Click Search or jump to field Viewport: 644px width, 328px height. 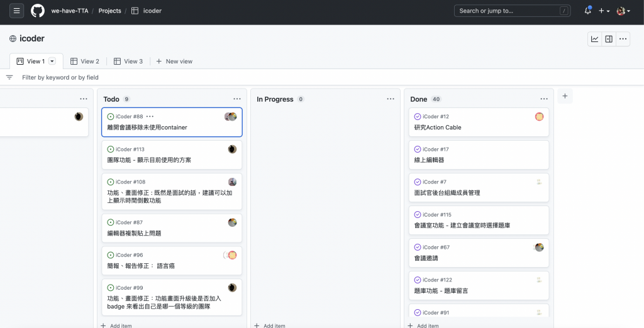pos(512,11)
